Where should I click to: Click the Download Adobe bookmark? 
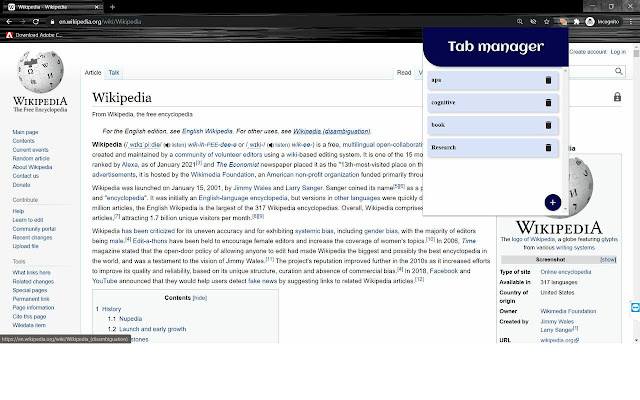click(34, 35)
